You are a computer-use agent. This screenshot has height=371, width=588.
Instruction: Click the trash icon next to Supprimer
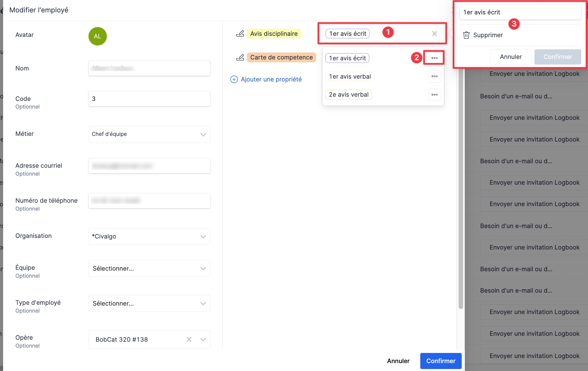466,35
